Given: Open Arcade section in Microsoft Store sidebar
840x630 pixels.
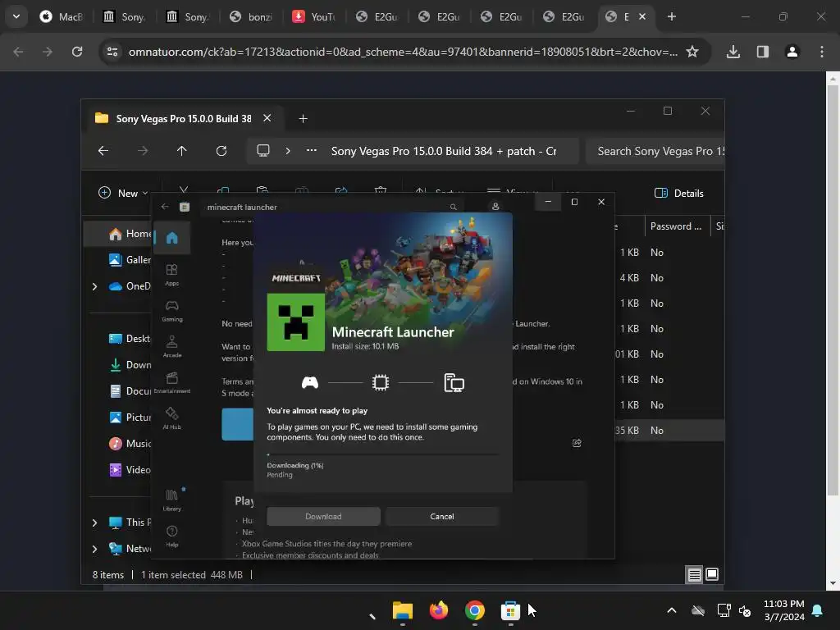Looking at the screenshot, I should click(171, 346).
